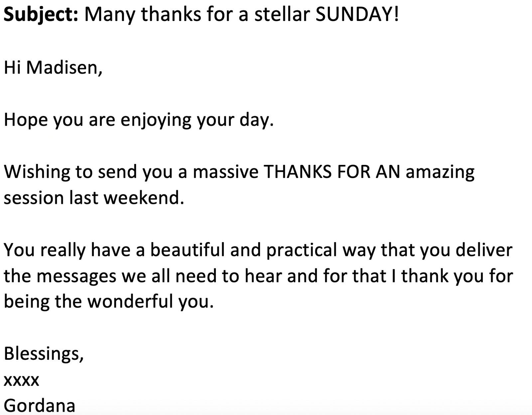This screenshot has height=415, width=532.
Task: Click the word 'stellar' in subject line
Action: [x=282, y=15]
